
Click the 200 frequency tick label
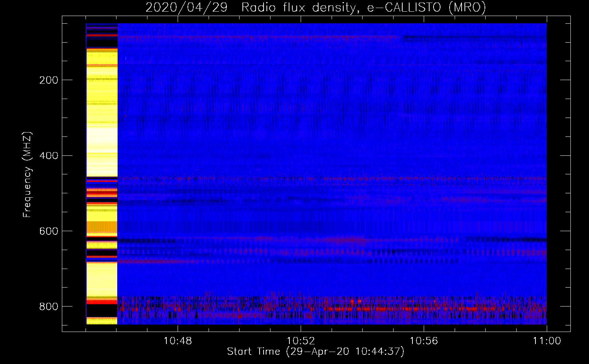pos(49,80)
